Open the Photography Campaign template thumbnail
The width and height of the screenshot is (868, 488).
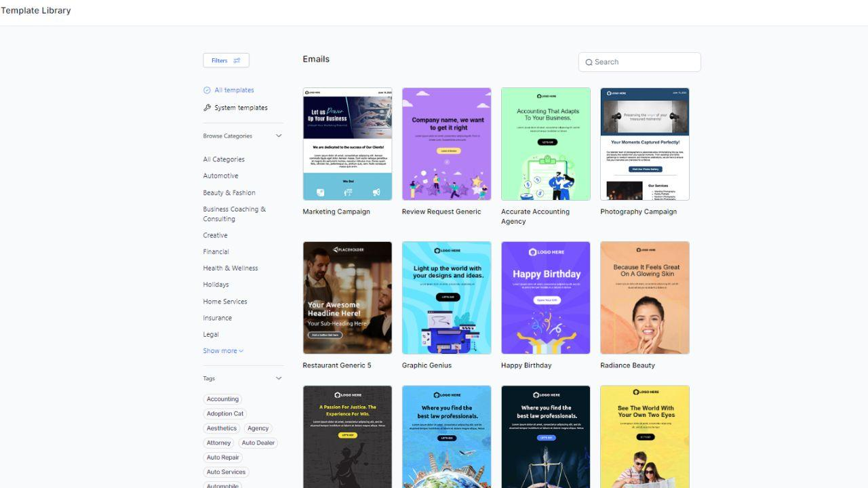tap(645, 144)
